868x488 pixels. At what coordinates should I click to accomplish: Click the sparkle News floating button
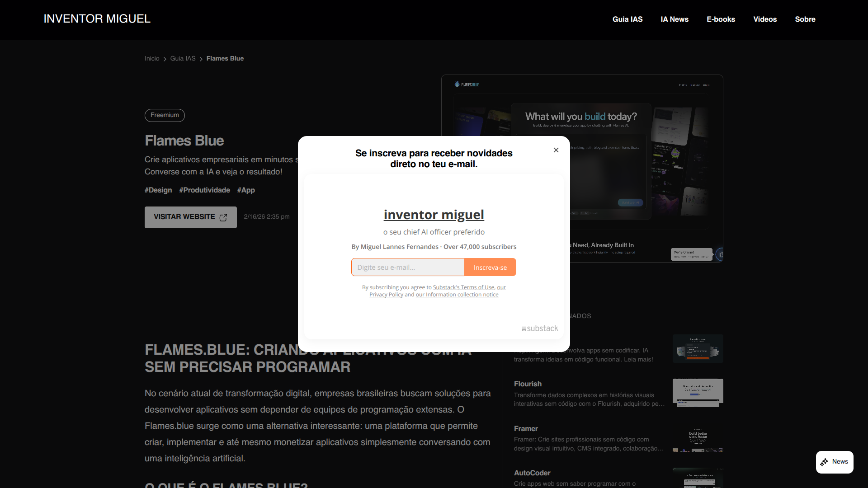click(x=835, y=462)
